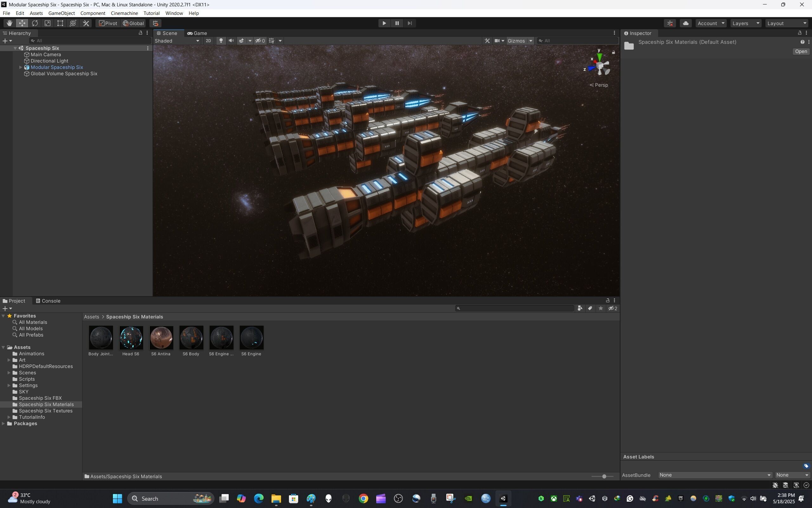Viewport: 812px width, 508px height.
Task: Toggle grid snapping icon in toolbar
Action: click(x=155, y=23)
